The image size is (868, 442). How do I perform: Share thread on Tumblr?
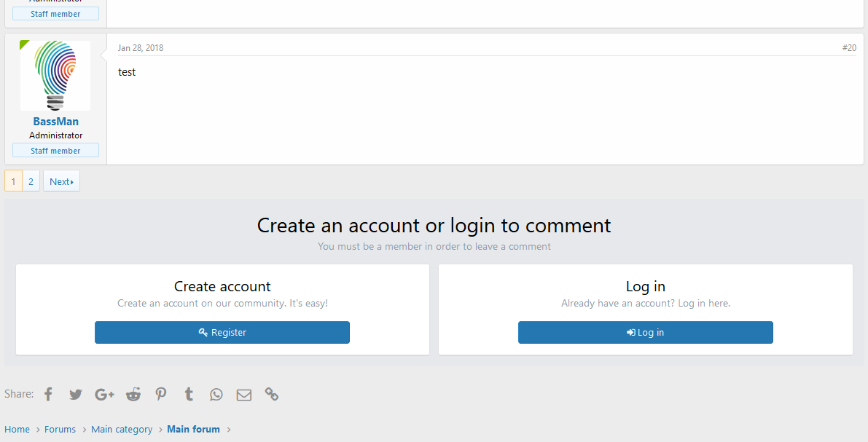click(189, 395)
